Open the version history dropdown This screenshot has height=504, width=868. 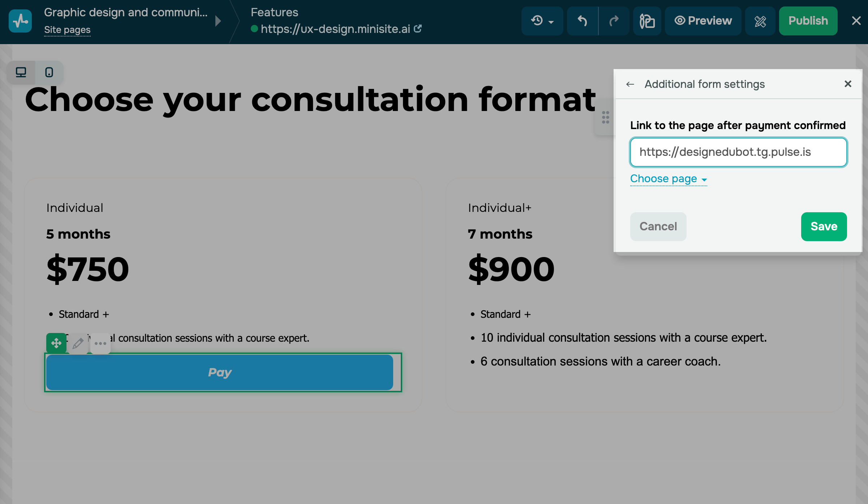click(542, 21)
